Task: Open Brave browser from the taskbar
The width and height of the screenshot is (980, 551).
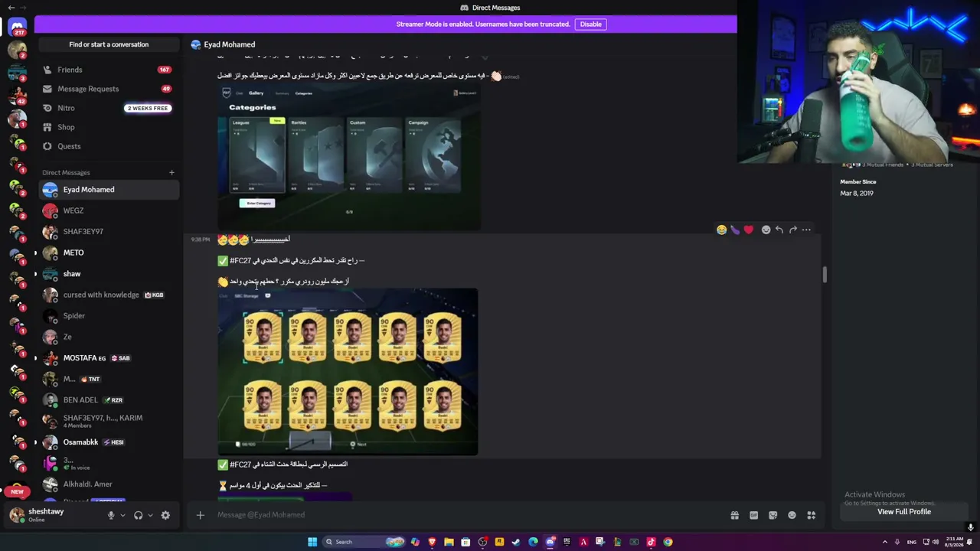Action: (x=432, y=542)
